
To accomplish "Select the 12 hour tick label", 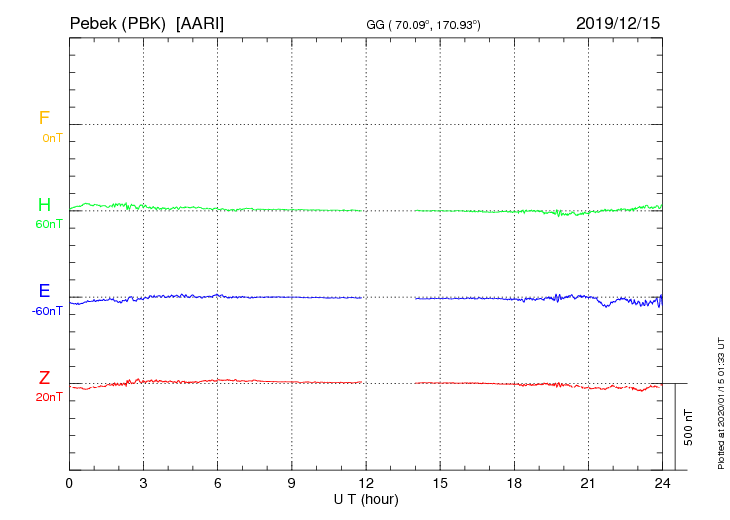I will pos(366,483).
